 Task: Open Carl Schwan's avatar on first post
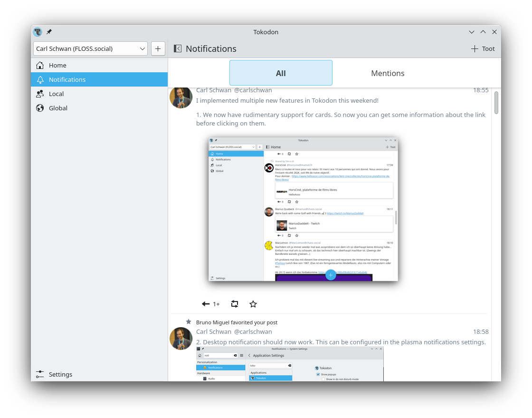click(181, 97)
